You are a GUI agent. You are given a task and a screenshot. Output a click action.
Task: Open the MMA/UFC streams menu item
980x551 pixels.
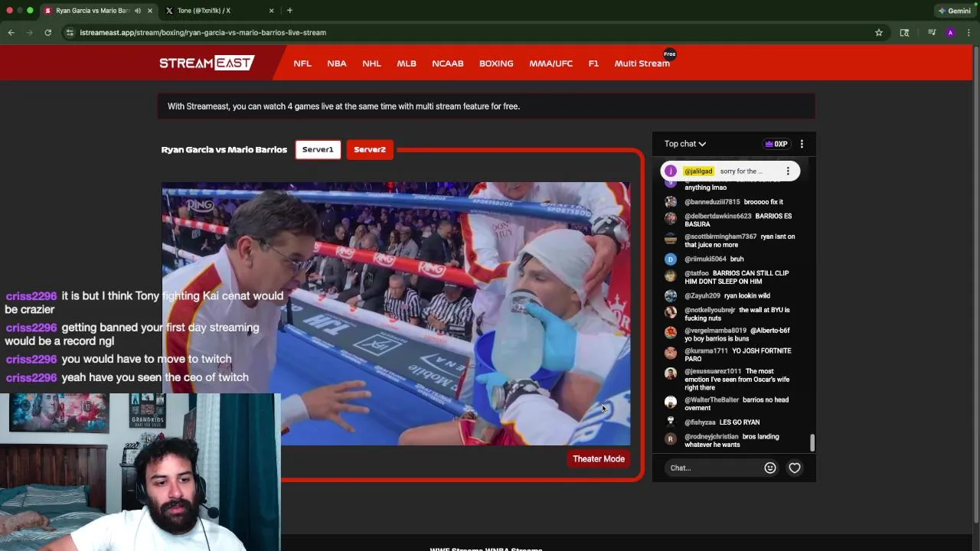tap(550, 64)
